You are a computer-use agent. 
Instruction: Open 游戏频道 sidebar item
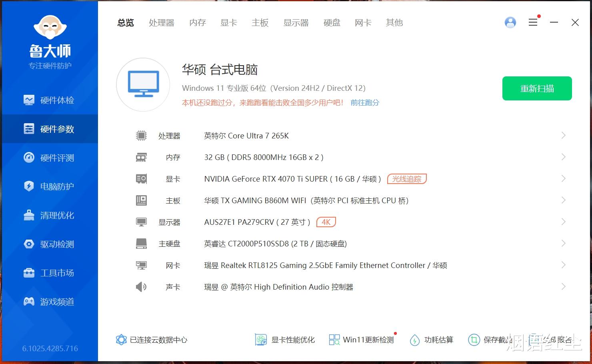tap(50, 302)
